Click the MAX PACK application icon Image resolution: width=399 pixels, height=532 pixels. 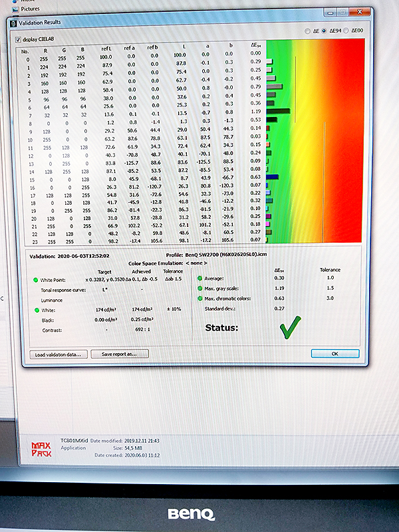(x=41, y=450)
